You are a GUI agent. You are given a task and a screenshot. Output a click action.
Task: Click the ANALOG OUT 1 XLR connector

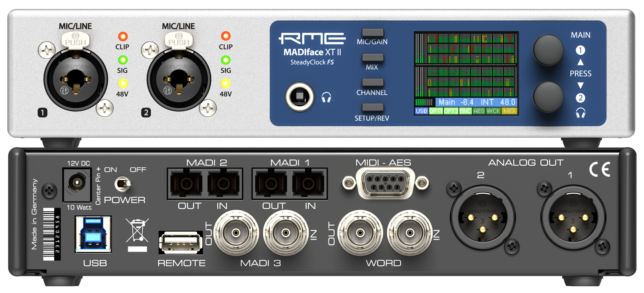[573, 218]
